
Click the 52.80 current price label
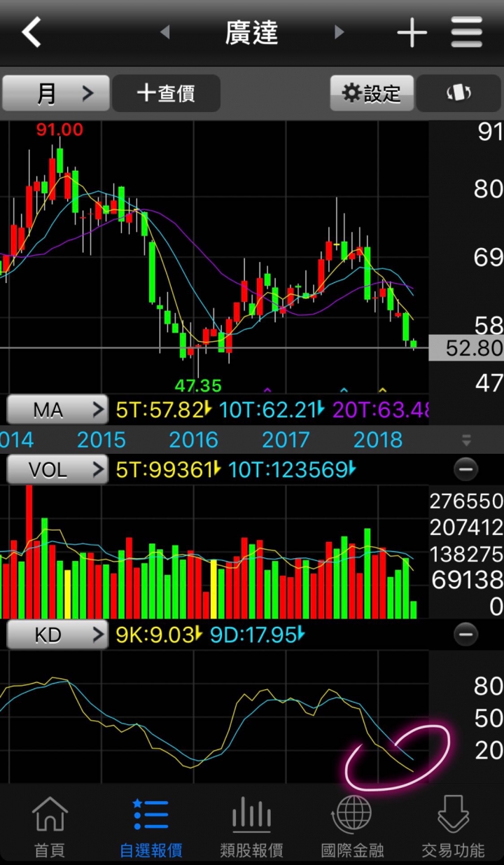tap(466, 348)
